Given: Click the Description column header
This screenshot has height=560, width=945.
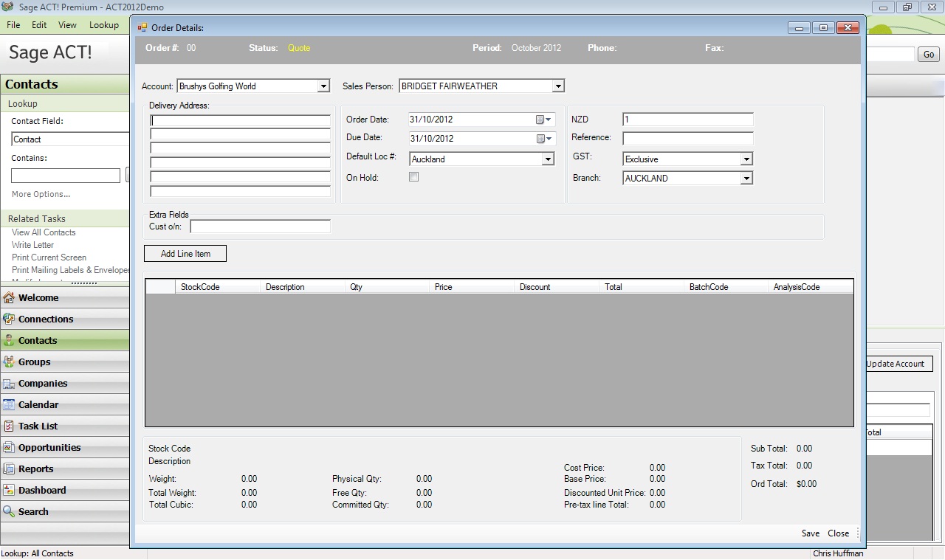Looking at the screenshot, I should pos(303,287).
